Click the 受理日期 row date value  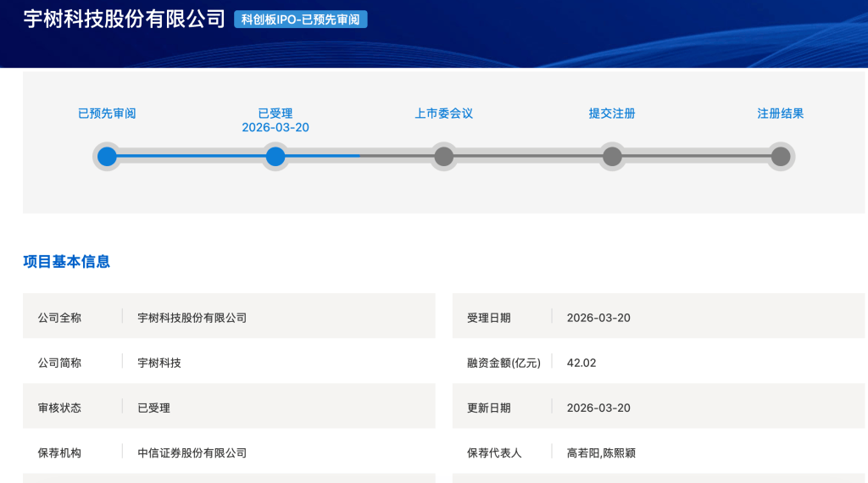point(598,318)
